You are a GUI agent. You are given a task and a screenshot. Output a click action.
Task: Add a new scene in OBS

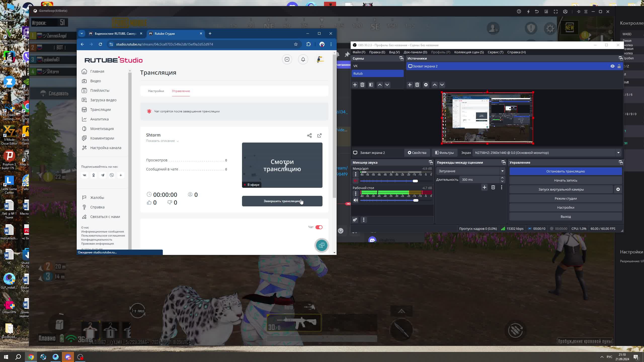point(355,85)
